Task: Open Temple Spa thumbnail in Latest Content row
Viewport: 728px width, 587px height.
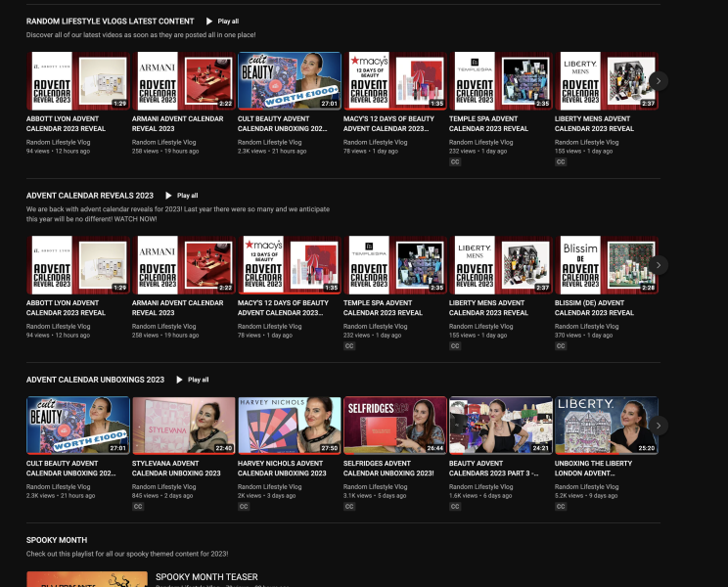Action: (501, 81)
